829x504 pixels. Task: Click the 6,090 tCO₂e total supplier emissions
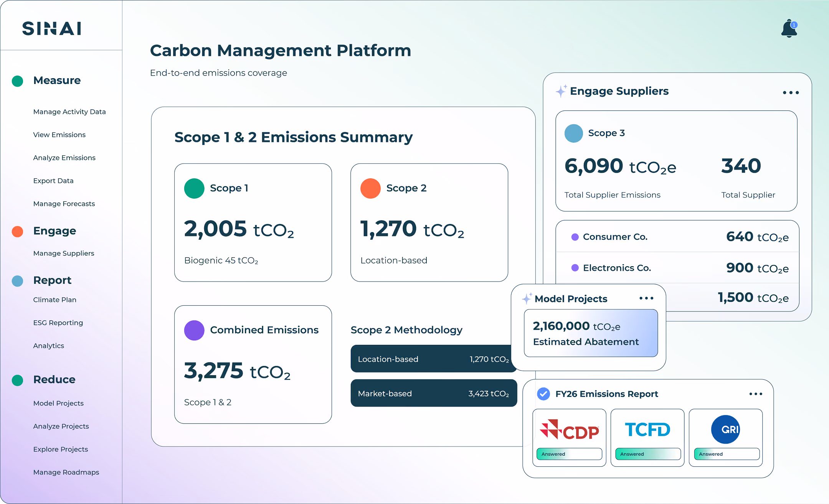pyautogui.click(x=620, y=166)
